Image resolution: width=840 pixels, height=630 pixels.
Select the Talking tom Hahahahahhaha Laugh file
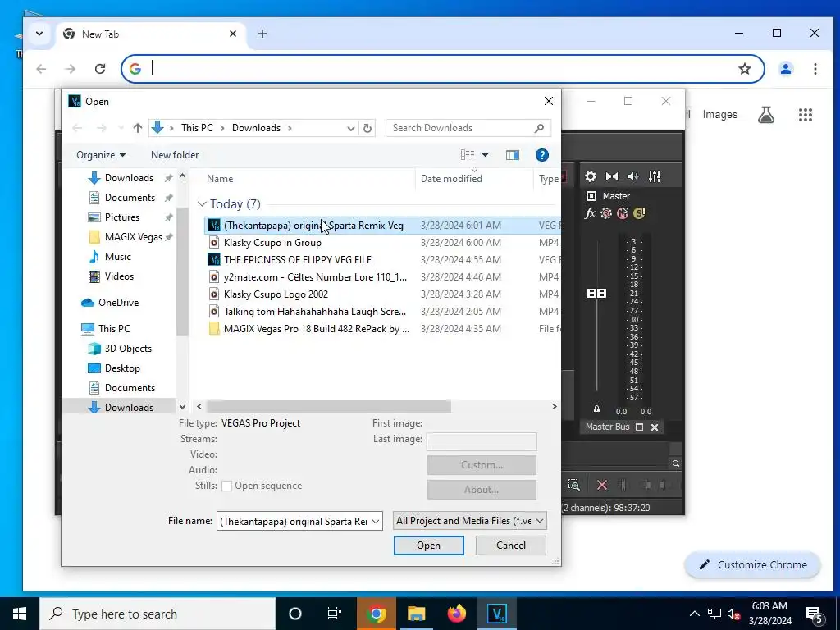point(315,311)
